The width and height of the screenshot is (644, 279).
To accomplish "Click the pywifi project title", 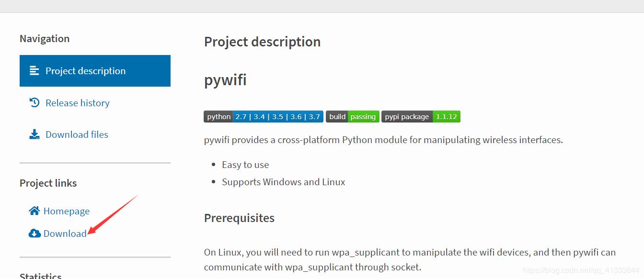I will tap(225, 79).
